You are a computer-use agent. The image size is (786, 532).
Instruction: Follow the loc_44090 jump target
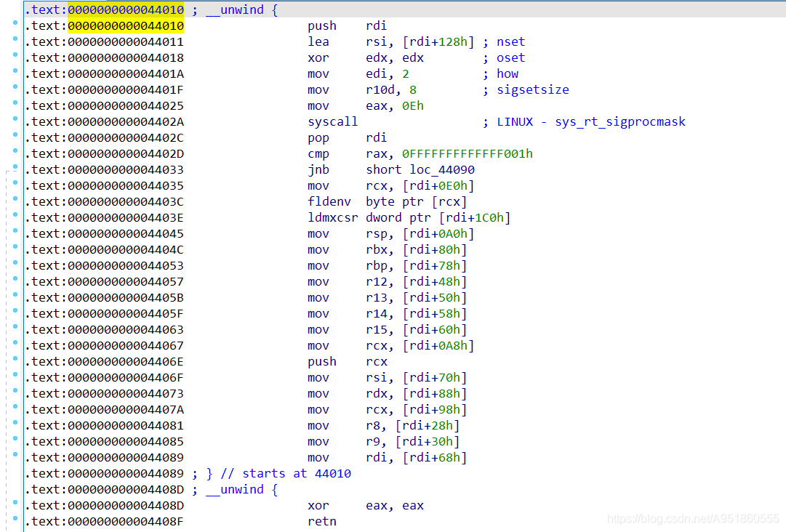[444, 169]
